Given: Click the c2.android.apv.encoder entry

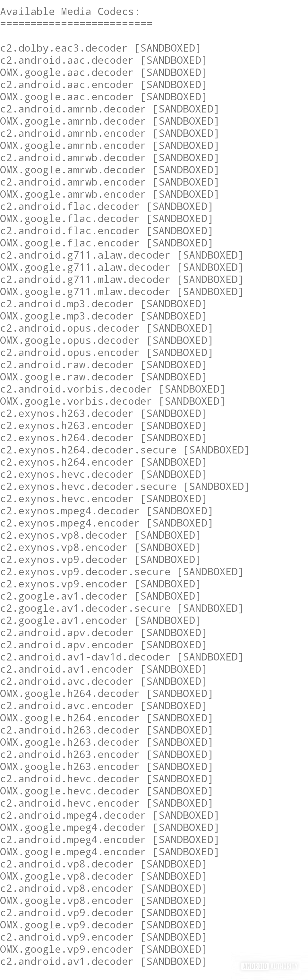Looking at the screenshot, I should (103, 645).
